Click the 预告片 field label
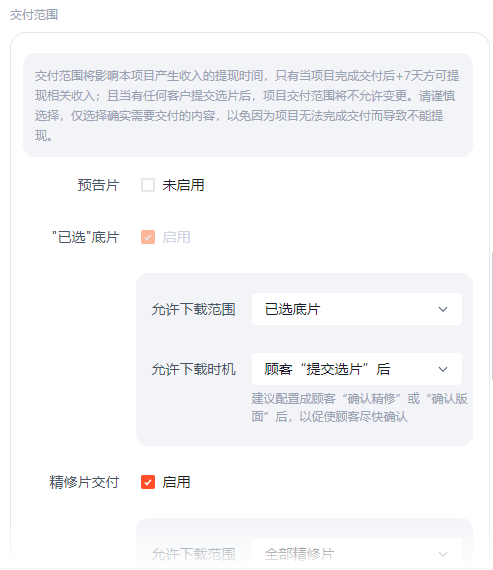The height and width of the screenshot is (570, 493). tap(98, 185)
